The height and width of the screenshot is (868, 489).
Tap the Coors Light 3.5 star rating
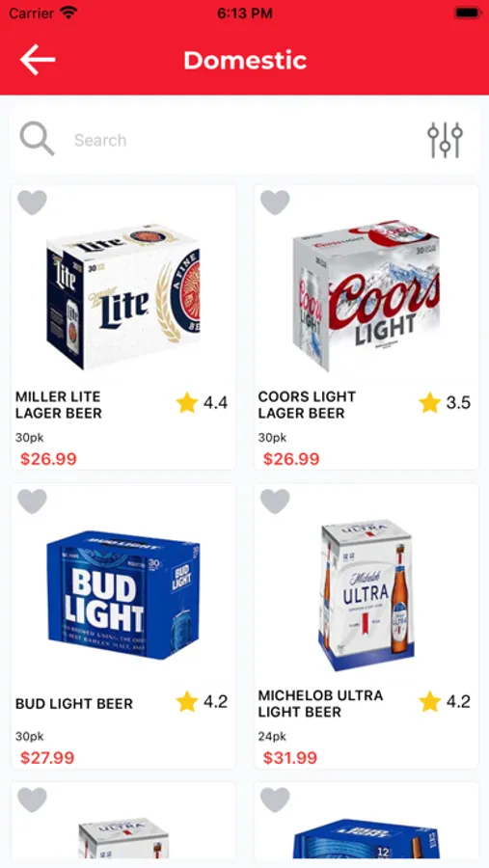[445, 403]
